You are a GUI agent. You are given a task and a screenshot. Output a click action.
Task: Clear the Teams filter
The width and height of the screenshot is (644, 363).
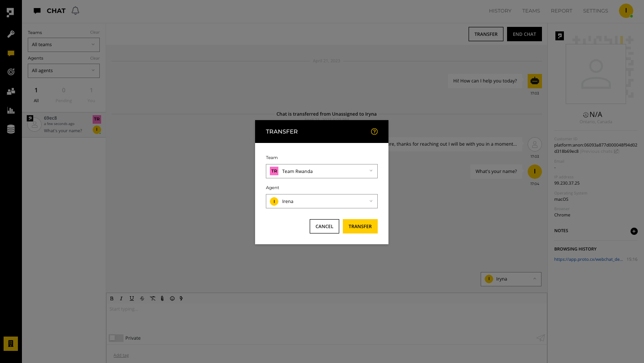pos(95,32)
